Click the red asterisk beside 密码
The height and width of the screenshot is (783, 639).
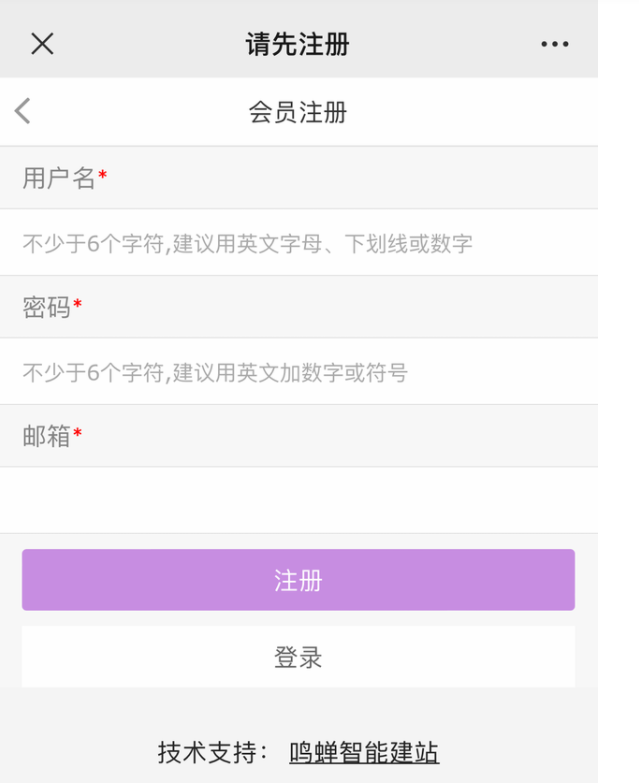pyautogui.click(x=77, y=304)
